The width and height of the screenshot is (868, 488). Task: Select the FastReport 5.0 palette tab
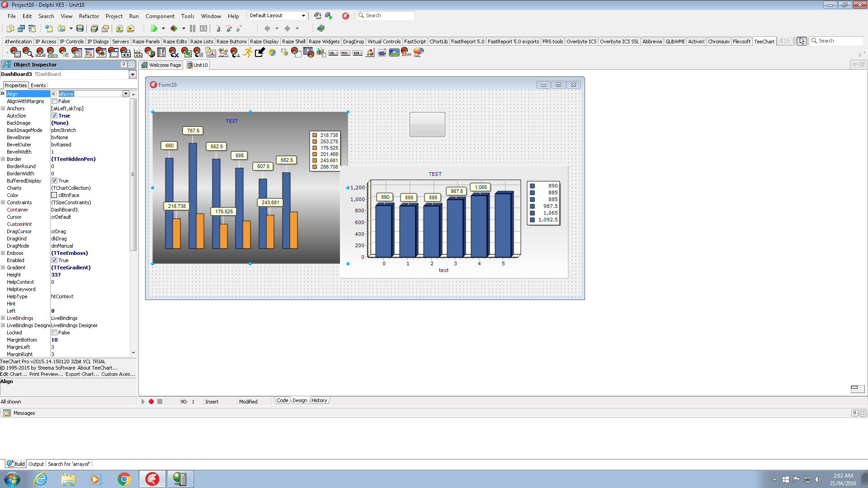click(467, 42)
